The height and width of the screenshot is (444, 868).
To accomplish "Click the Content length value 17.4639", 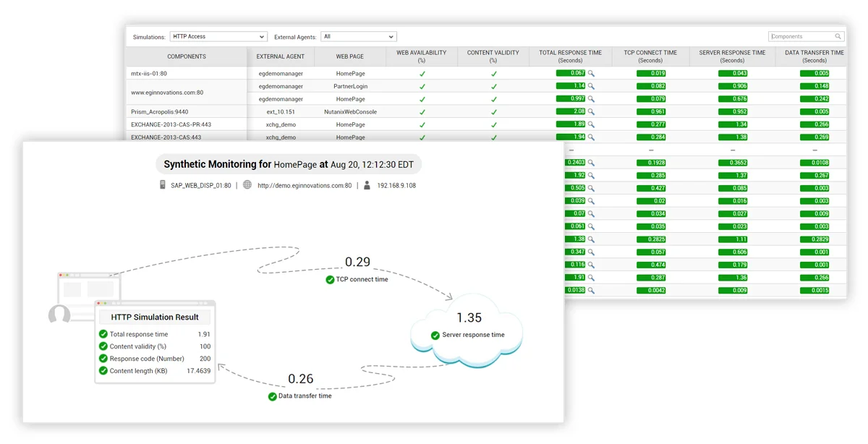I will click(199, 371).
